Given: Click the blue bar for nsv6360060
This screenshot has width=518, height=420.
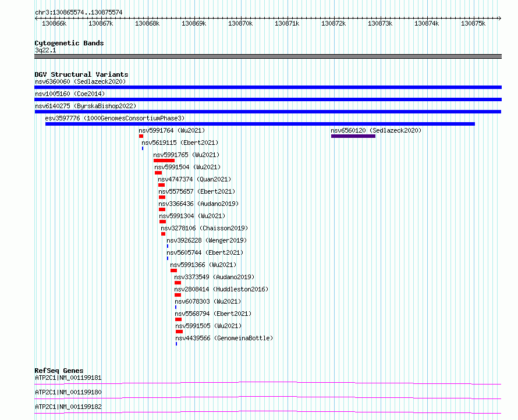Looking at the screenshot, I should coord(268,87).
